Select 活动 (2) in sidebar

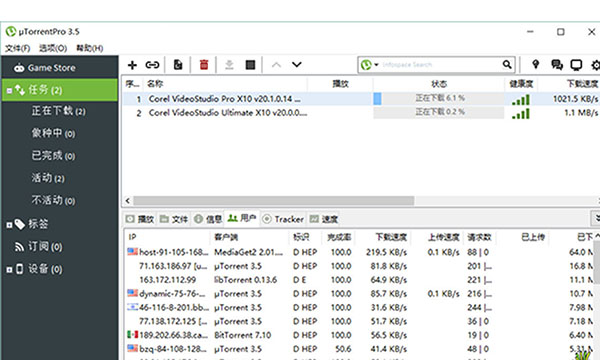(48, 178)
